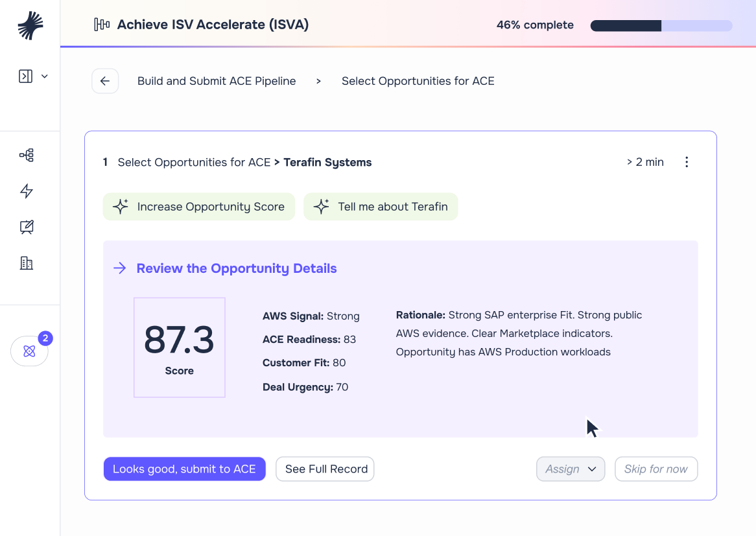Click ACE Readiness: 83 value
The height and width of the screenshot is (536, 756).
coord(309,340)
